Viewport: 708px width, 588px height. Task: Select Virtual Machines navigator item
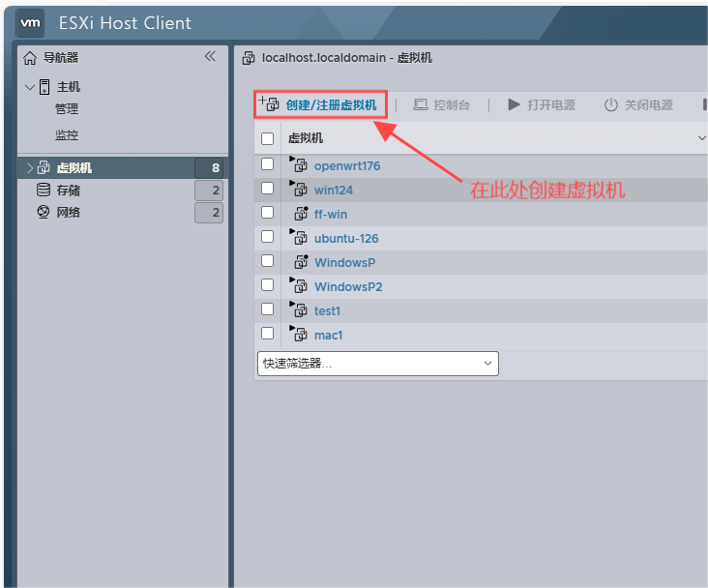point(123,168)
